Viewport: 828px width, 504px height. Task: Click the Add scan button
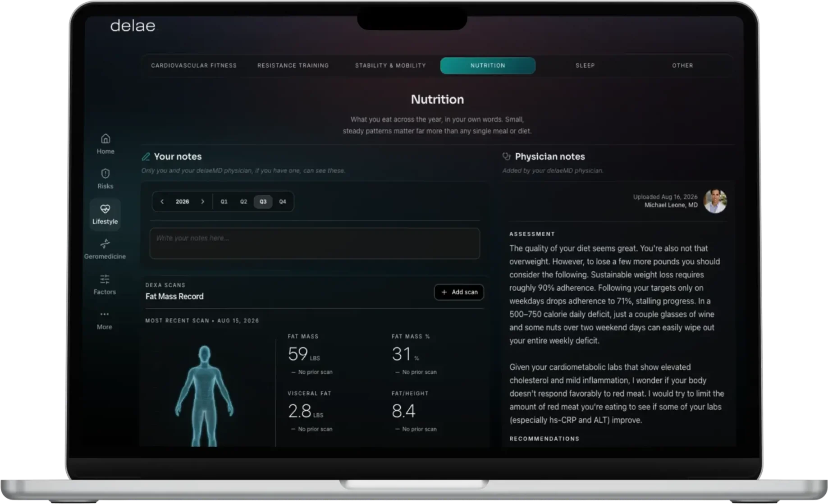click(459, 292)
